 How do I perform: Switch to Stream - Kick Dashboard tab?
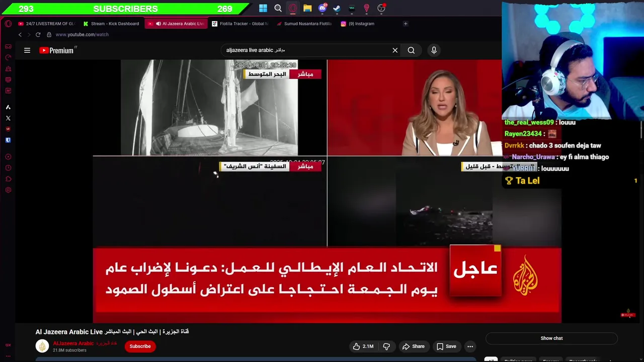coord(112,24)
